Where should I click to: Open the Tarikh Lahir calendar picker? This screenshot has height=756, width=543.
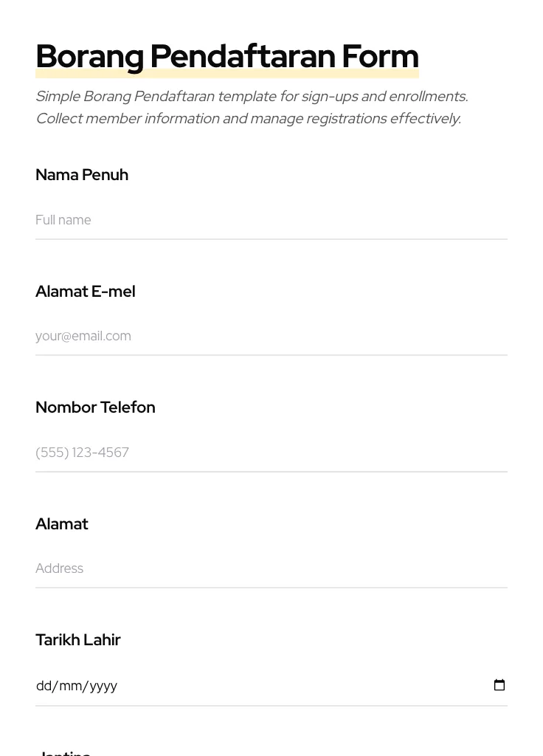click(499, 685)
